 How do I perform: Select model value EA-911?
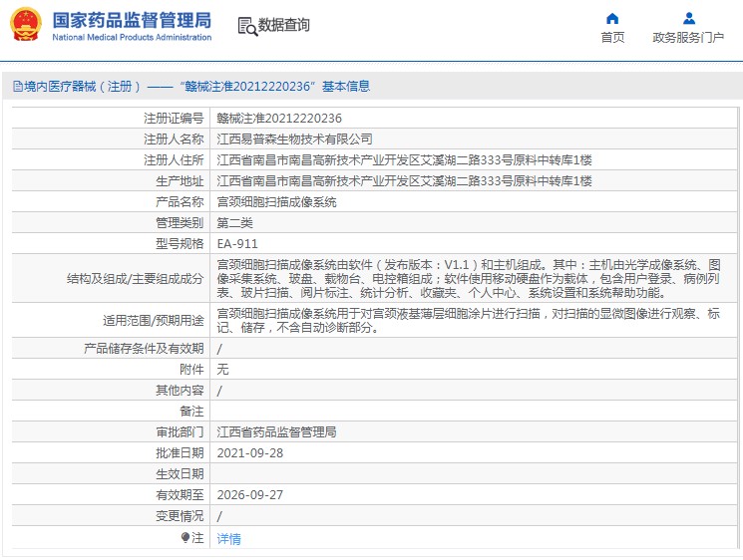[x=237, y=244]
